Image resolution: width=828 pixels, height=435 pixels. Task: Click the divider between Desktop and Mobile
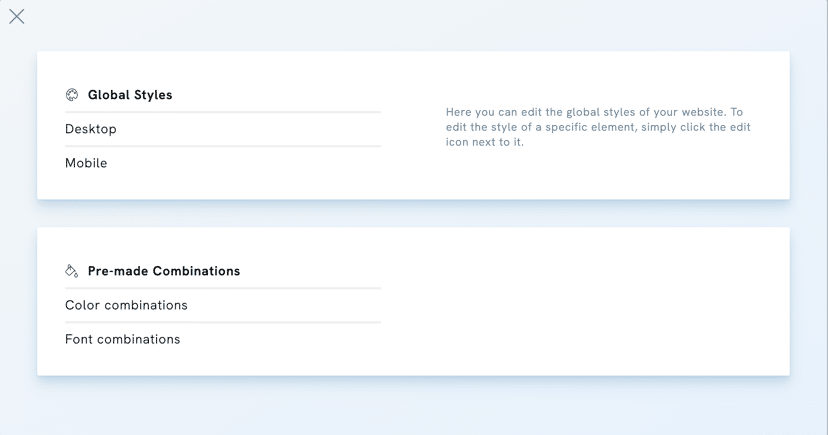pyautogui.click(x=223, y=146)
